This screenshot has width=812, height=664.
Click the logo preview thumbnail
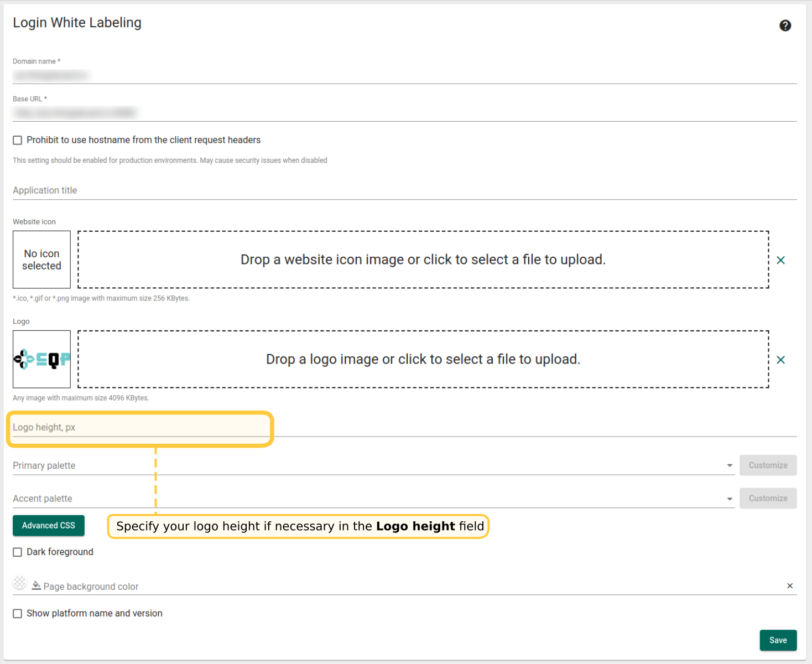(x=41, y=359)
